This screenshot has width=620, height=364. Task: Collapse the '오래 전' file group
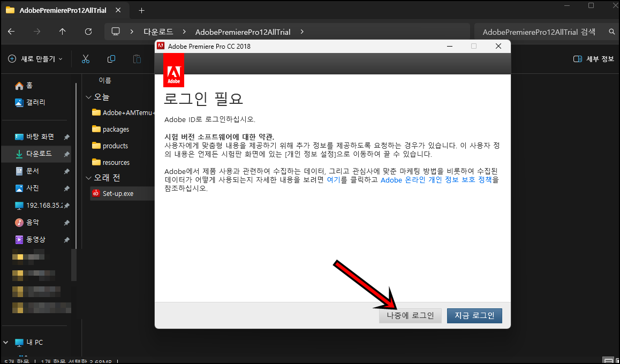coord(88,178)
